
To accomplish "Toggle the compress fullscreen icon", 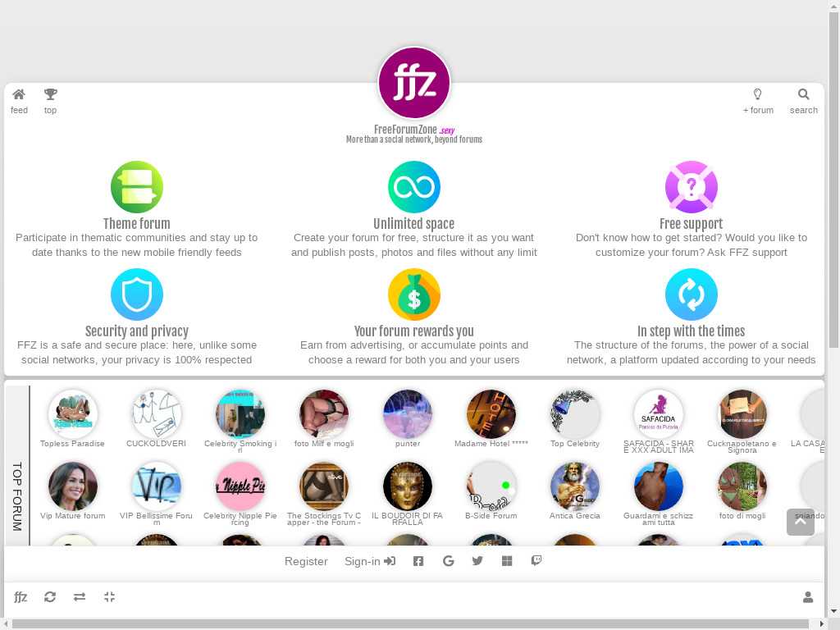I will 109,597.
